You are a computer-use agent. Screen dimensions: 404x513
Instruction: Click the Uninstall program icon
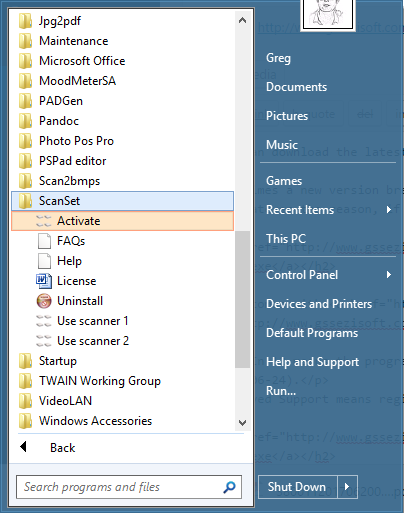(44, 301)
